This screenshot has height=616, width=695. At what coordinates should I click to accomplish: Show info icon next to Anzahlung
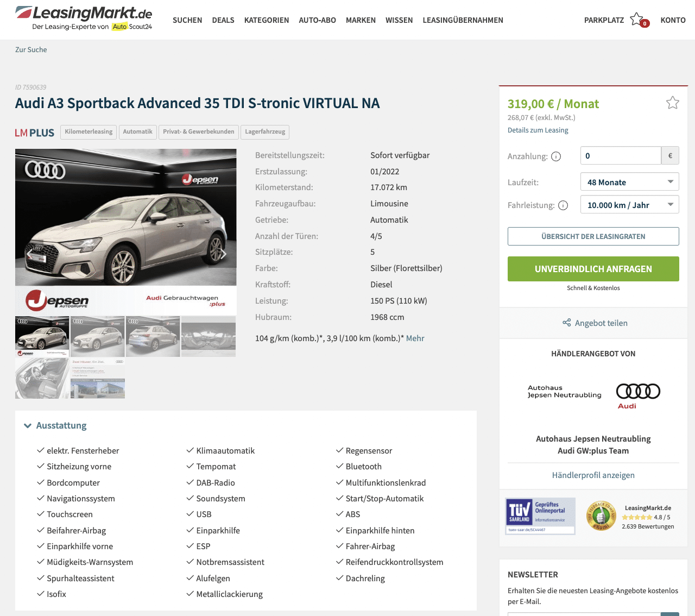point(556,156)
